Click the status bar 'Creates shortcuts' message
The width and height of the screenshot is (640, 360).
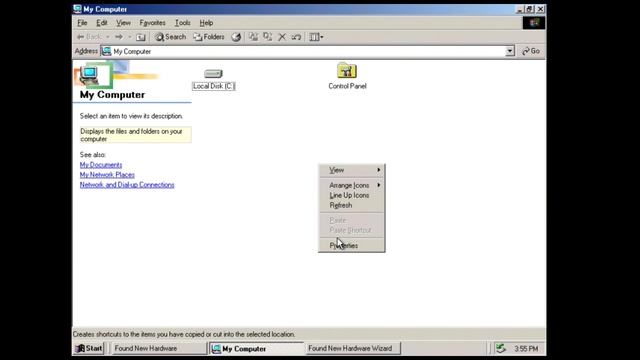pyautogui.click(x=184, y=334)
